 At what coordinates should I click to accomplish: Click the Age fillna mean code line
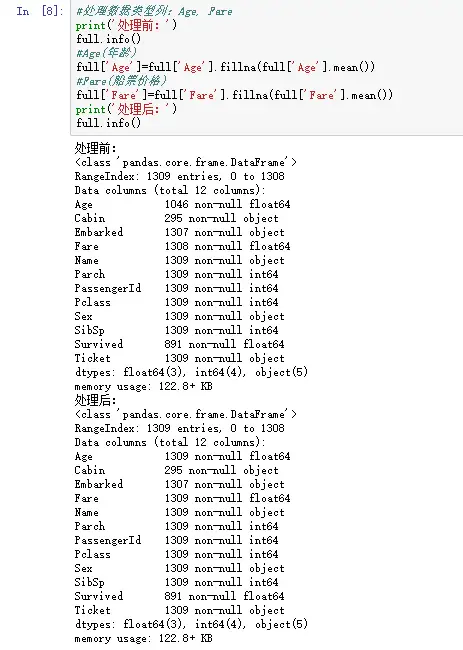point(225,67)
